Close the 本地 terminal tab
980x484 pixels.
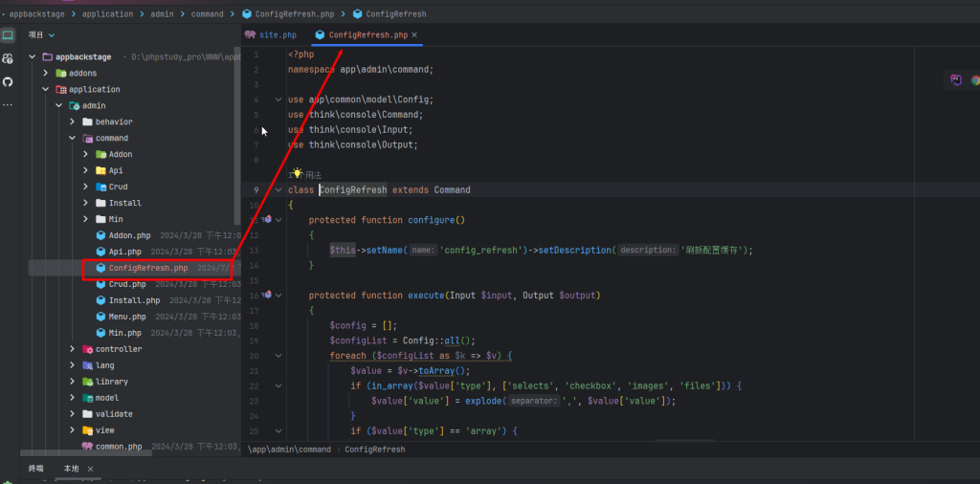[91, 469]
